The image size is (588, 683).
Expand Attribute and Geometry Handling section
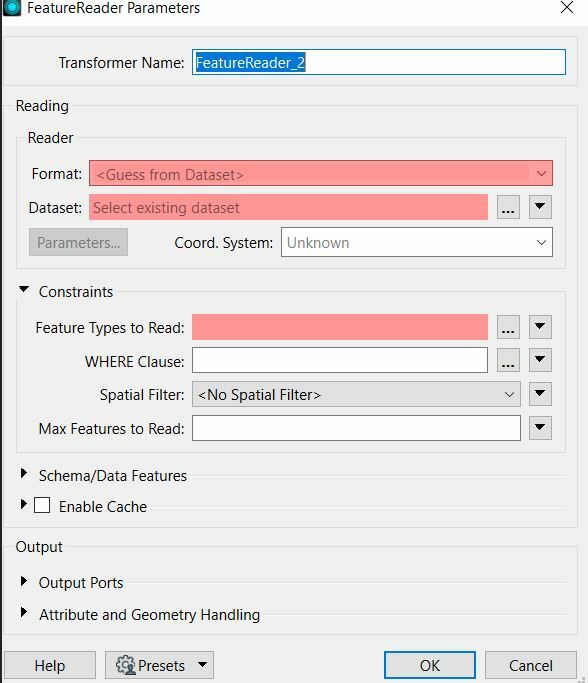(x=24, y=613)
